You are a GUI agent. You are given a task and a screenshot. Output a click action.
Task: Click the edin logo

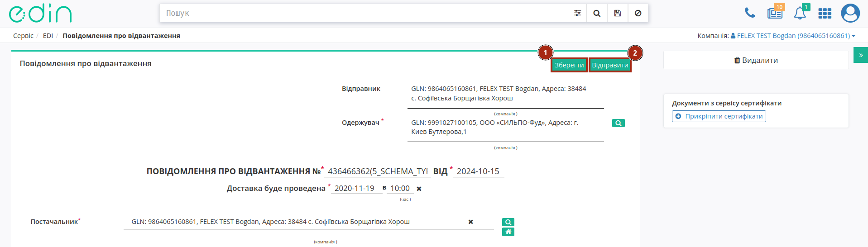pos(40,13)
